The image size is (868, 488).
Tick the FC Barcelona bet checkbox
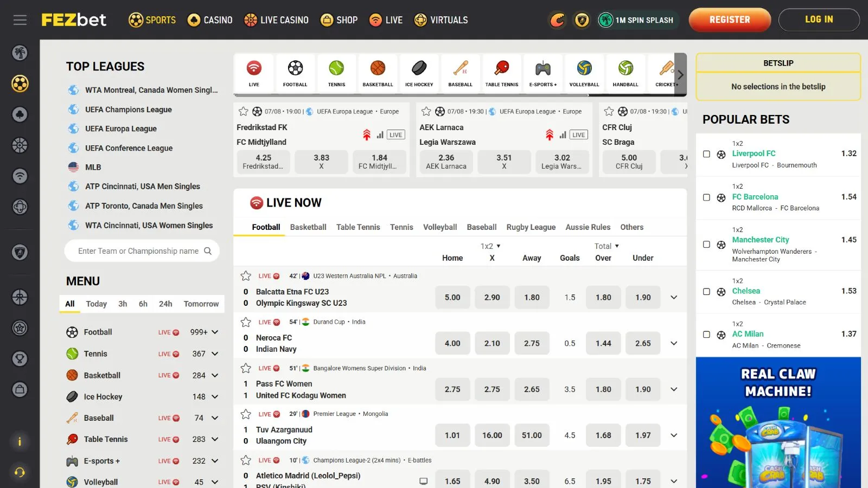(x=706, y=197)
